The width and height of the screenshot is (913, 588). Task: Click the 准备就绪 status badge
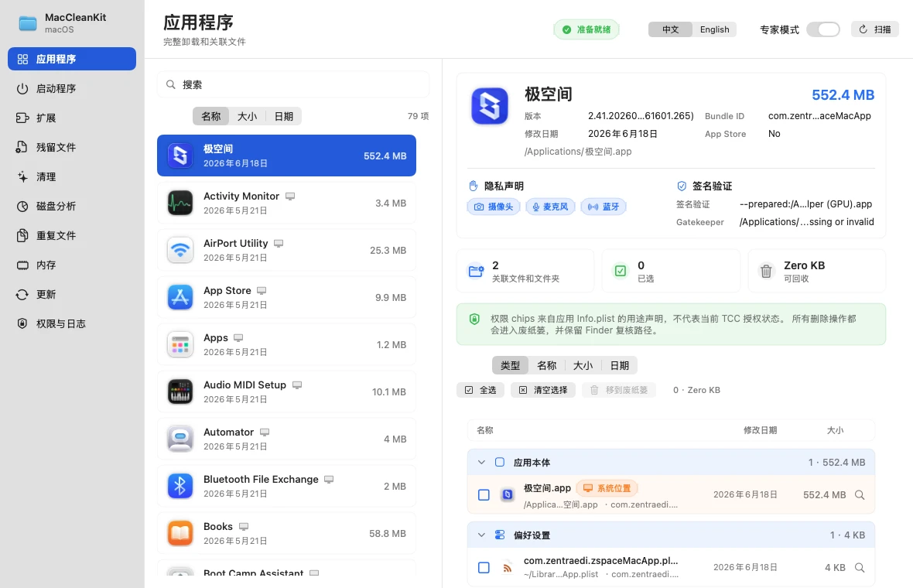(586, 29)
